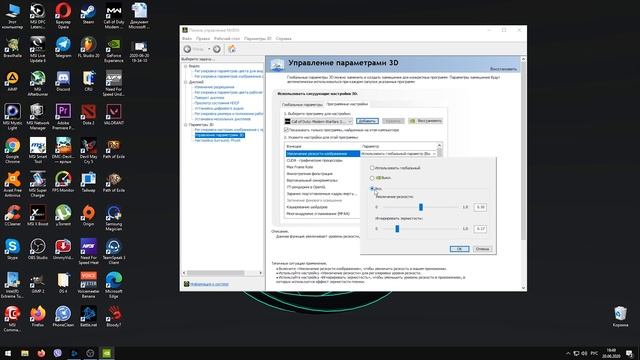This screenshot has width=640, height=360.
Task: Open Adobe Premiere Pro shortcut
Action: 63,117
